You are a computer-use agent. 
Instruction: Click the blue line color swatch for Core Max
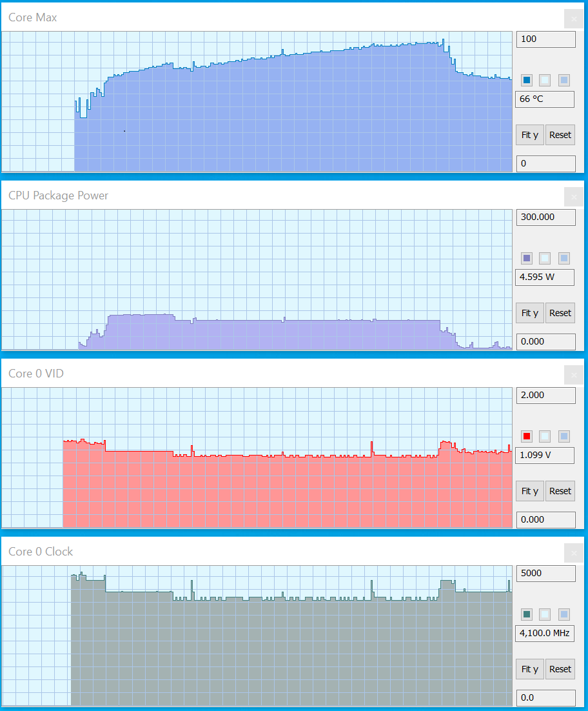click(526, 80)
